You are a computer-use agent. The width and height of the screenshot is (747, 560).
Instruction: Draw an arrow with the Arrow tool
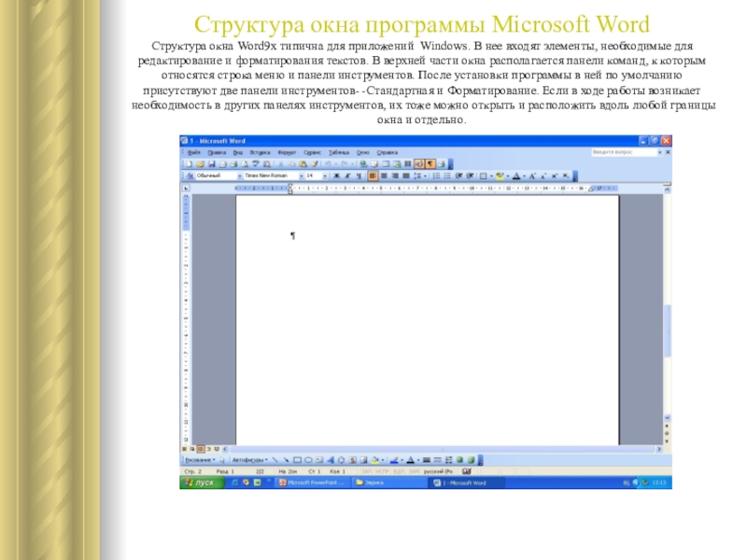coord(287,460)
